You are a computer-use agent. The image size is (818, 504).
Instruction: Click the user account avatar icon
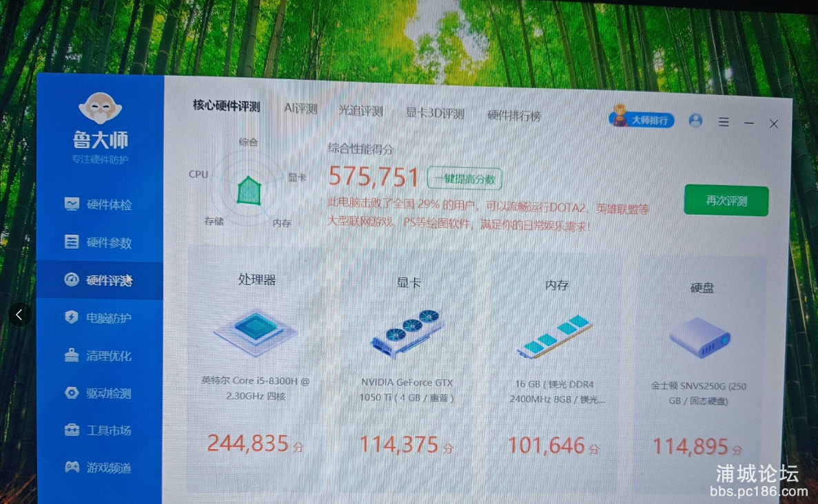click(x=695, y=120)
